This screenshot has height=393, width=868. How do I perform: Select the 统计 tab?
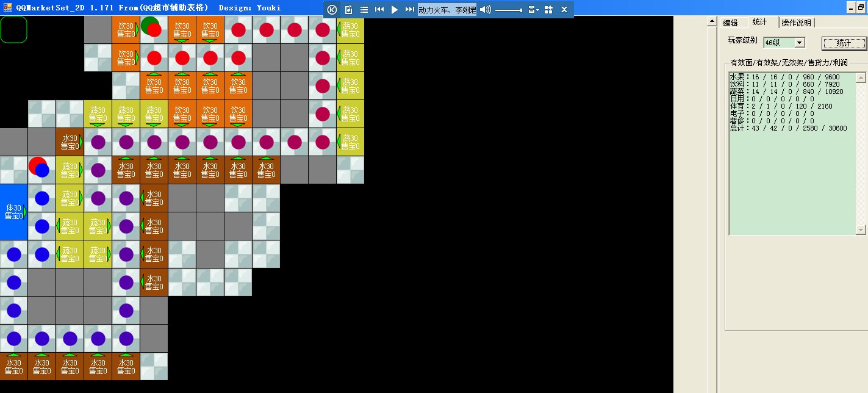[760, 22]
